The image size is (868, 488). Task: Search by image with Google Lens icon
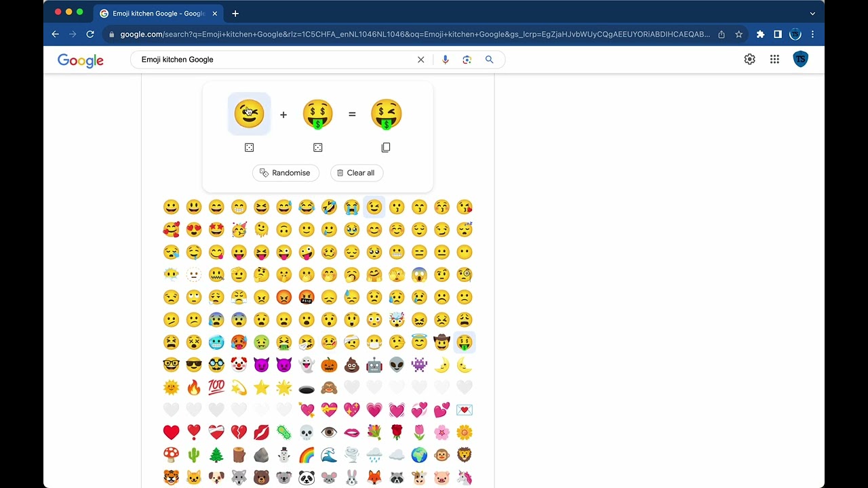click(467, 60)
